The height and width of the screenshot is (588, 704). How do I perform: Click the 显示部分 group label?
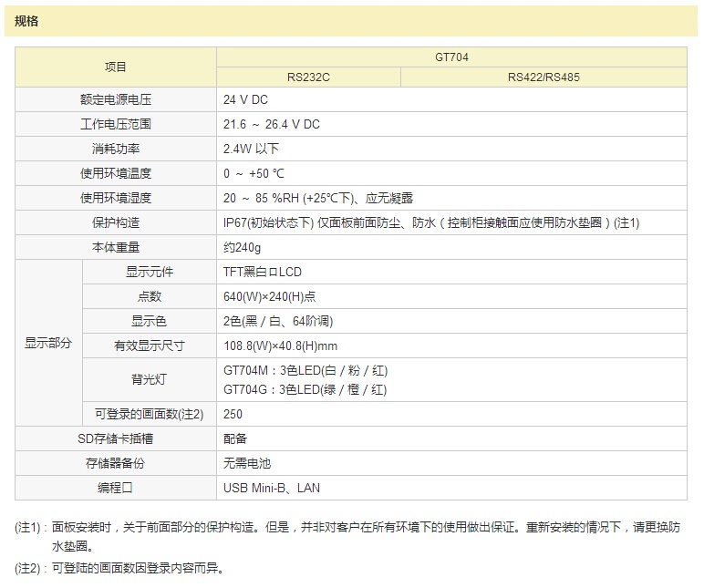click(x=48, y=343)
